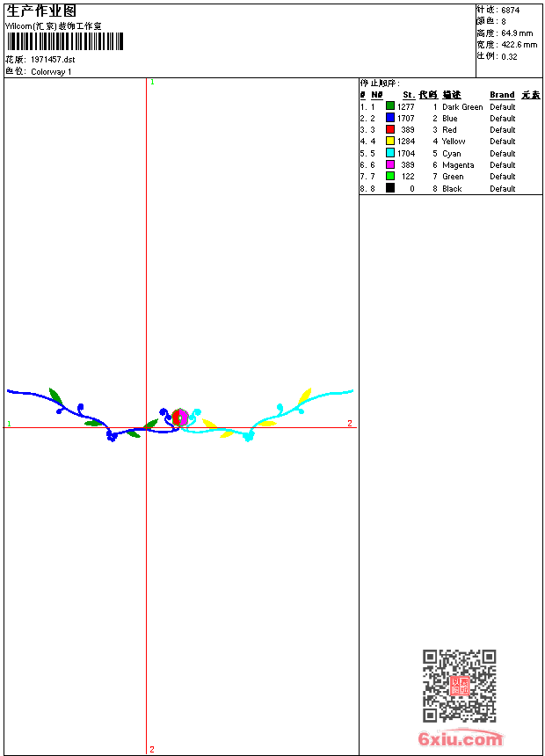Click the file name 1971457.dst
This screenshot has height=756, width=545.
53,60
